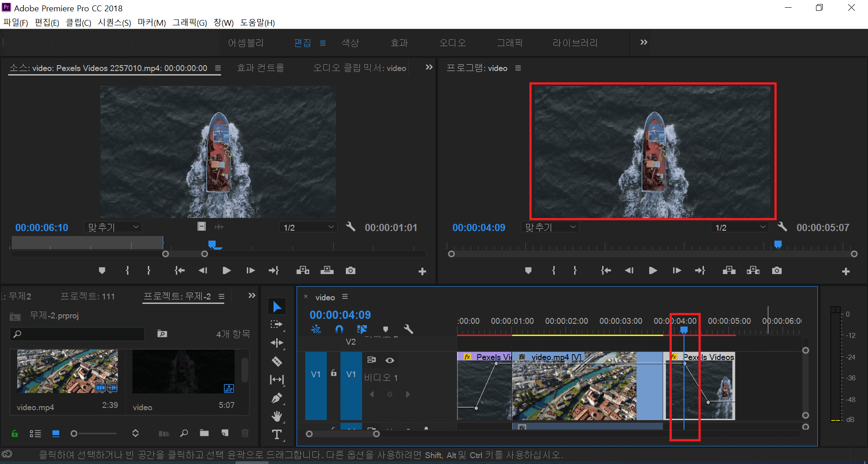The height and width of the screenshot is (464, 868).
Task: Open Program monitor panel menu
Action: click(x=518, y=68)
